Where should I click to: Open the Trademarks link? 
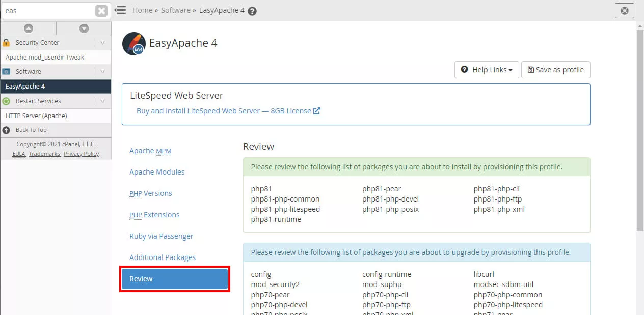pyautogui.click(x=44, y=154)
